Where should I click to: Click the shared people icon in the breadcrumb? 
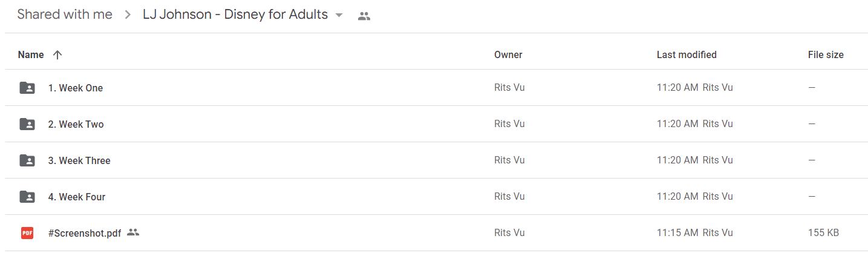364,16
